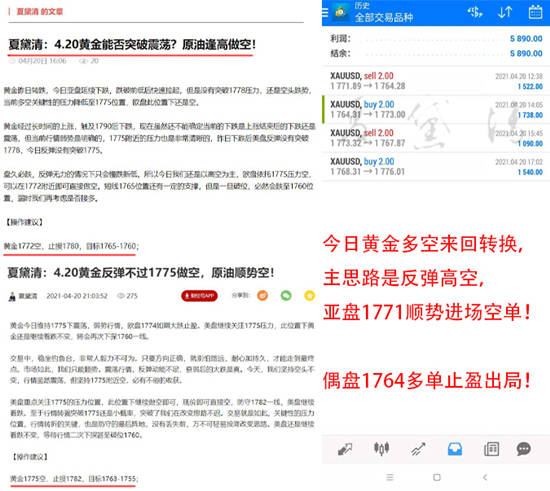550x491 pixels.
Task: Share article via yellow star QZone icon
Action: (x=309, y=296)
